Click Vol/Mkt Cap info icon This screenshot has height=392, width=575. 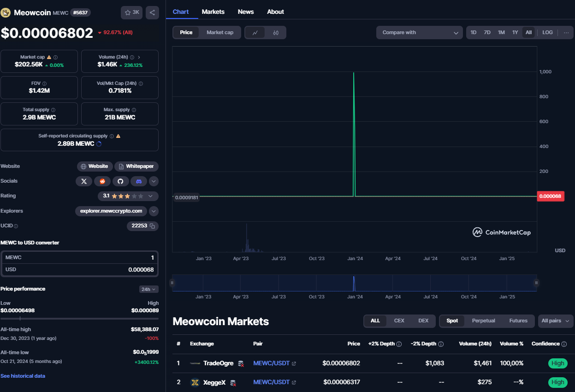(141, 83)
